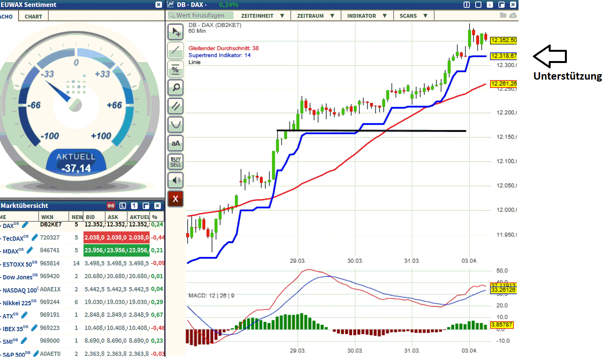Screen dimensions: 609x364
Task: Switch to the Tacho tab in EUWAX Sentiment
Action: coord(7,17)
